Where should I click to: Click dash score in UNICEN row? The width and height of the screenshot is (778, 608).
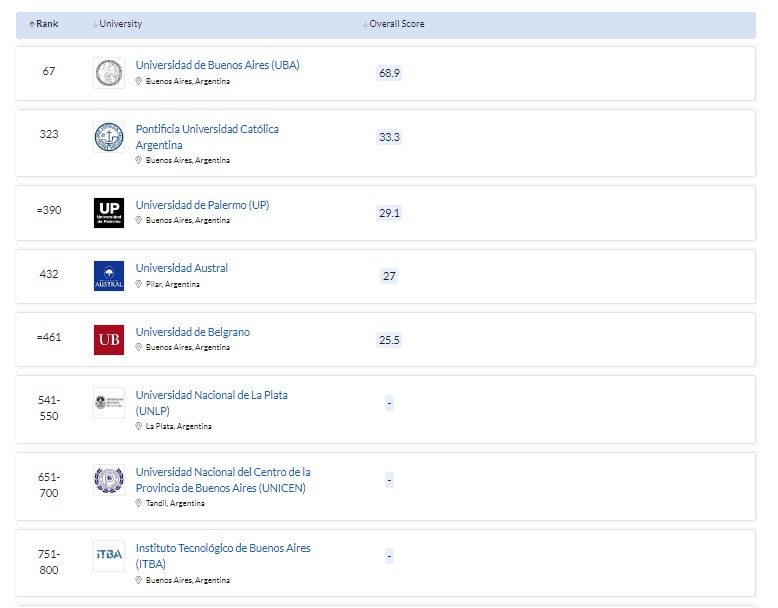(x=389, y=480)
